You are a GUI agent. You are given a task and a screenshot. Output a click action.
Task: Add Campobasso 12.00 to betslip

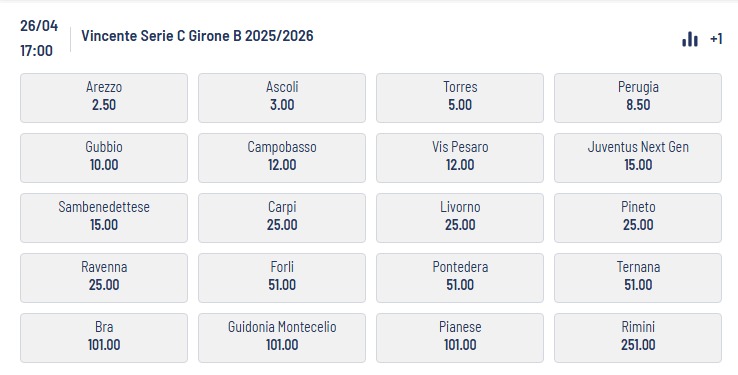(282, 158)
